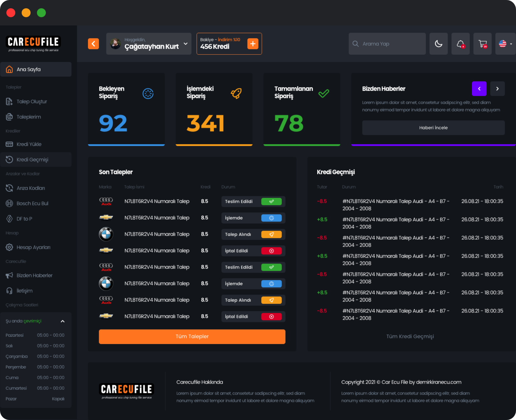
Task: Click the BMW logo in Son Talepler
Action: coord(106,234)
